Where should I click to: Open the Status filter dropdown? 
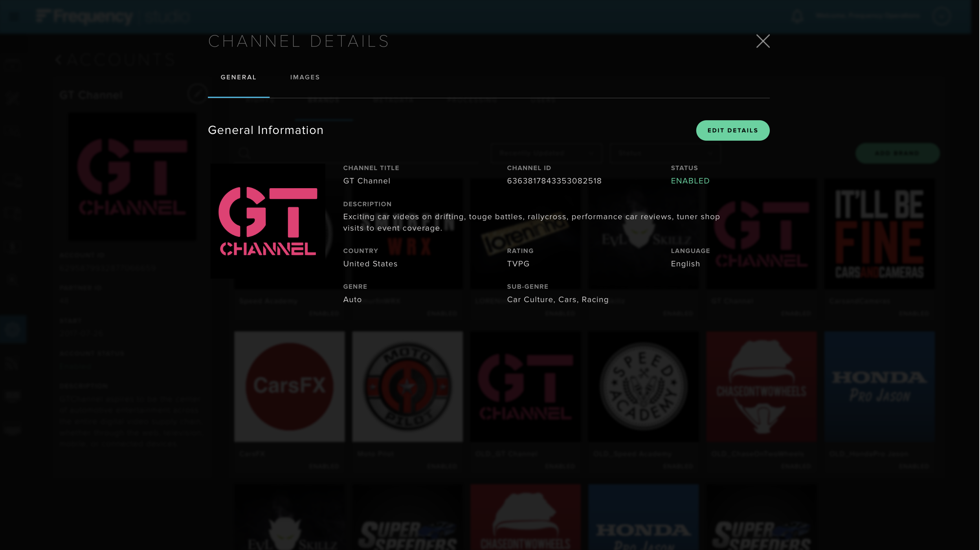click(x=665, y=153)
